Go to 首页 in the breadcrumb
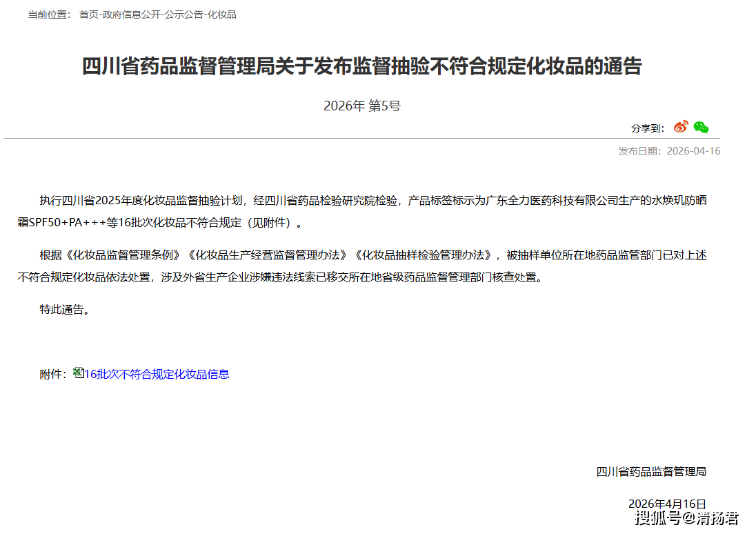Image resolution: width=756 pixels, height=534 pixels. point(89,14)
